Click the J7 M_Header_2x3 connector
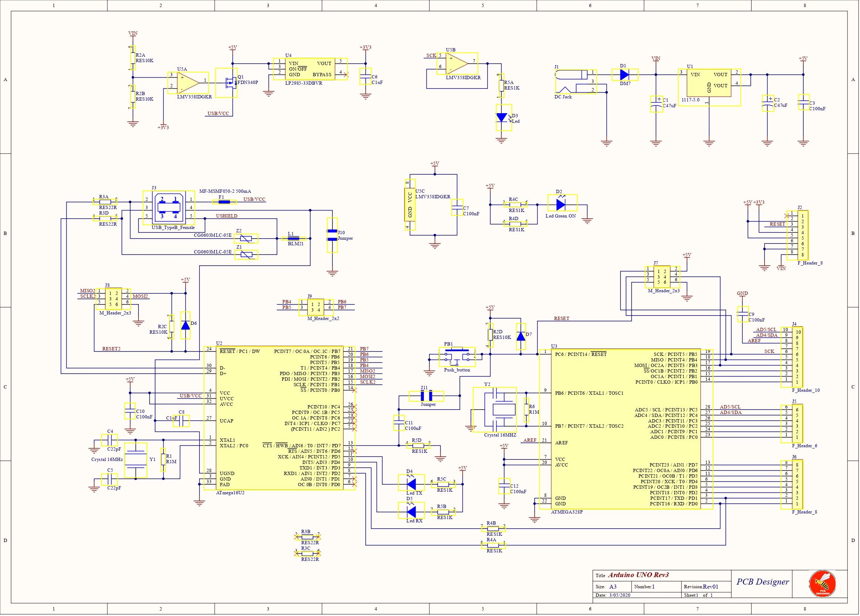Screen dimensions: 860x616 (x=662, y=277)
